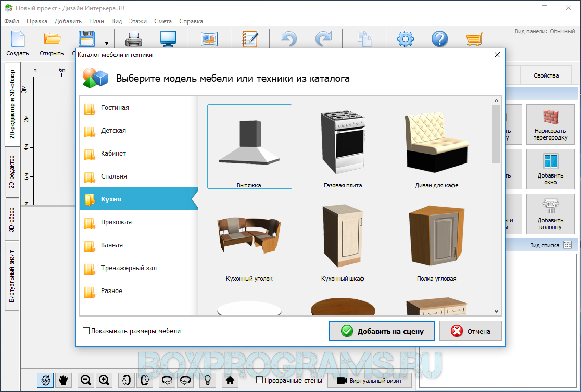Click the printer icon in the toolbar
581x392 pixels.
point(134,40)
